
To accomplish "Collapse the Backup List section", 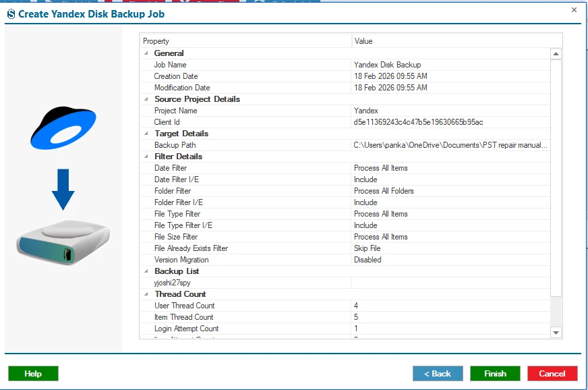I will 146,271.
